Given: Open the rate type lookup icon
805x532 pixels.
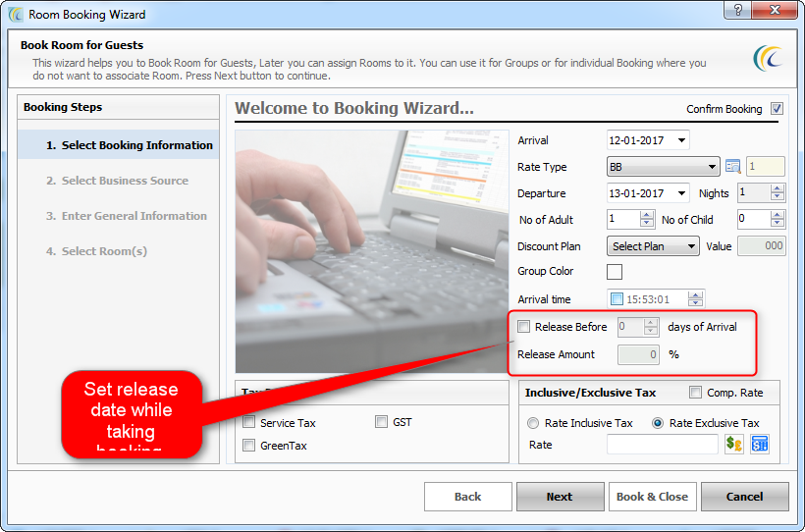Looking at the screenshot, I should [732, 167].
